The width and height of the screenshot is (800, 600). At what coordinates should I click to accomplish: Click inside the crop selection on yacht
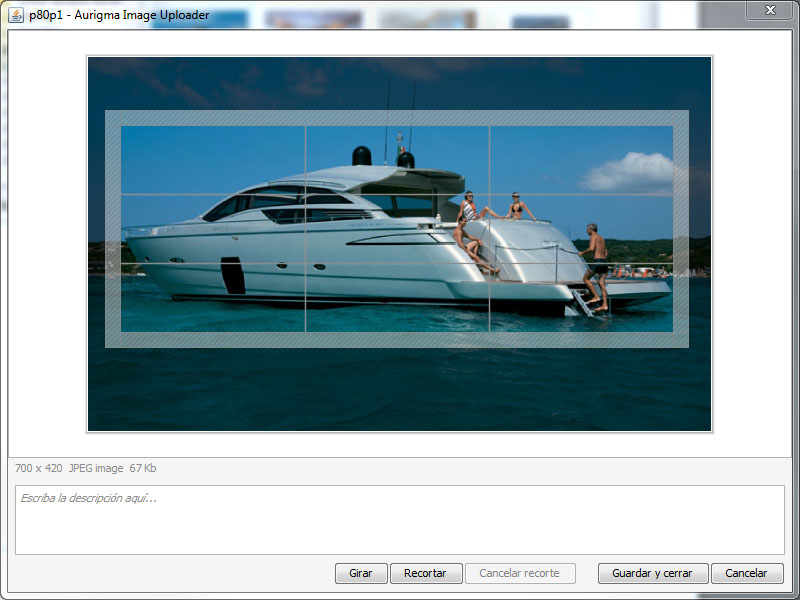396,229
